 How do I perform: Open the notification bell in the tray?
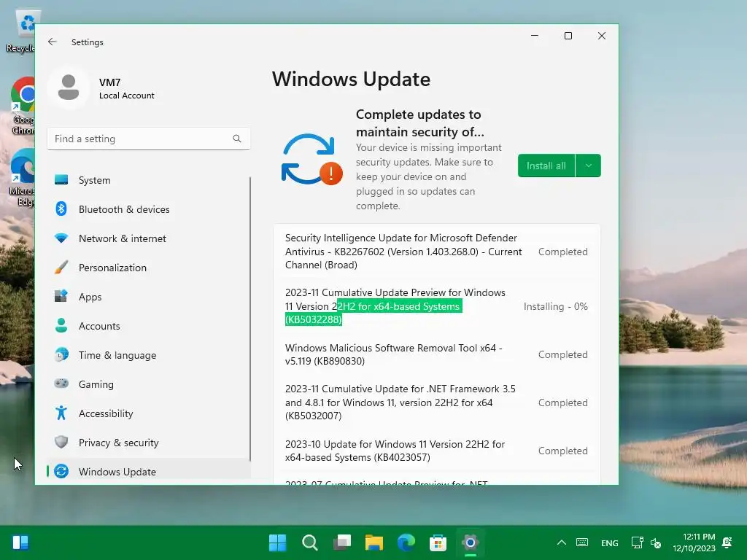727,542
